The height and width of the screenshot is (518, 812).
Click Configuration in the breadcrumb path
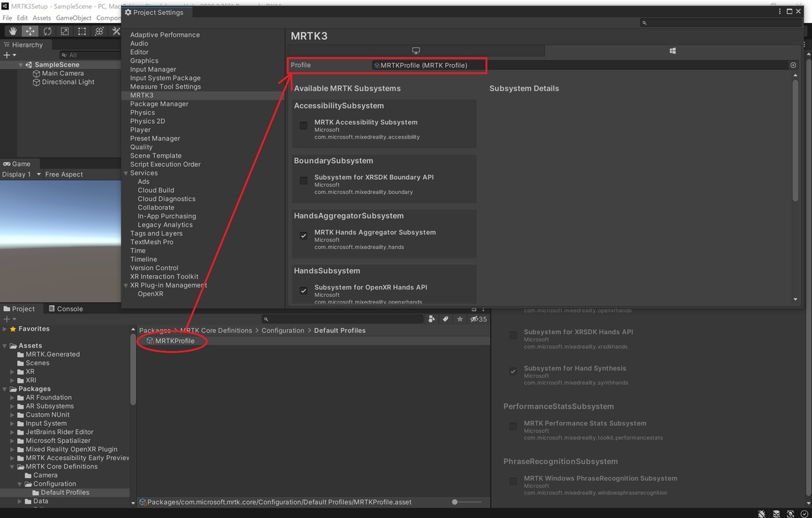click(283, 331)
